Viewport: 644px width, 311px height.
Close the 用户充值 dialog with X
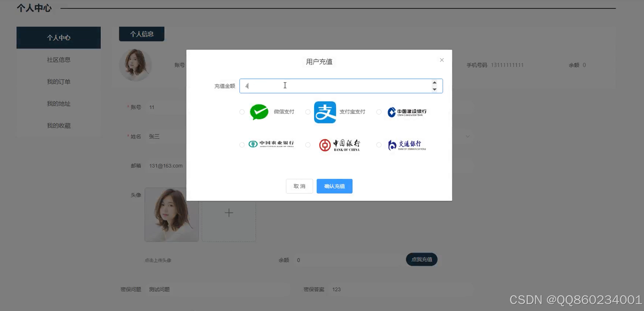pos(442,60)
